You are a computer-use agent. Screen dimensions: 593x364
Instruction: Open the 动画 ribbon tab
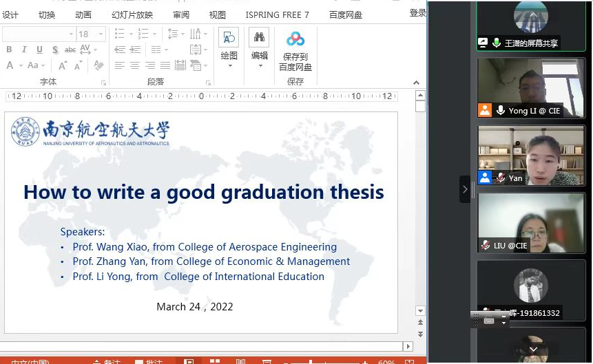click(x=83, y=14)
